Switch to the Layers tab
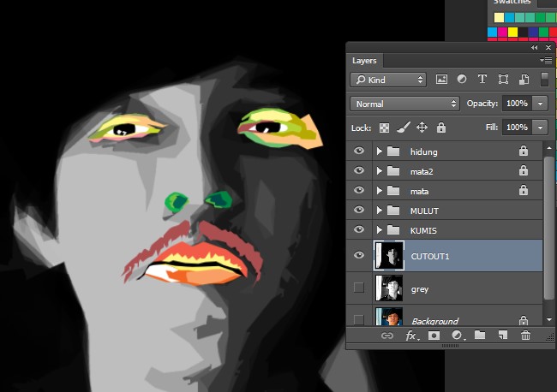 (364, 61)
